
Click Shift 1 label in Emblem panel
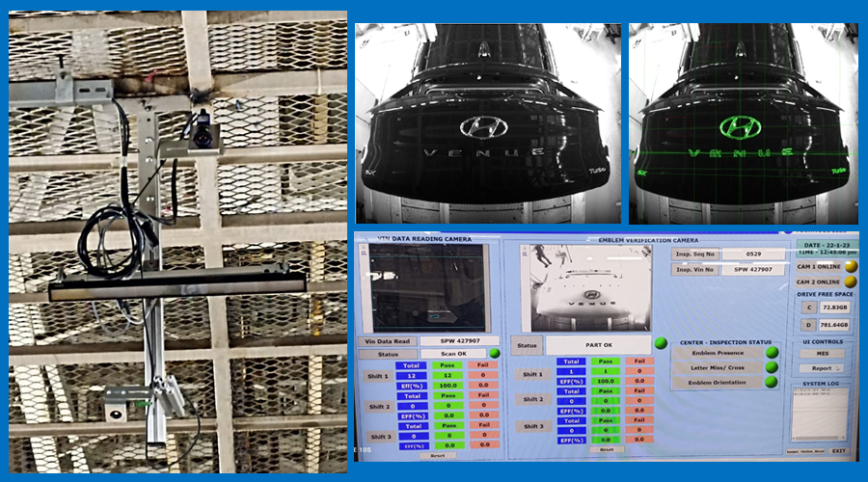(x=532, y=375)
